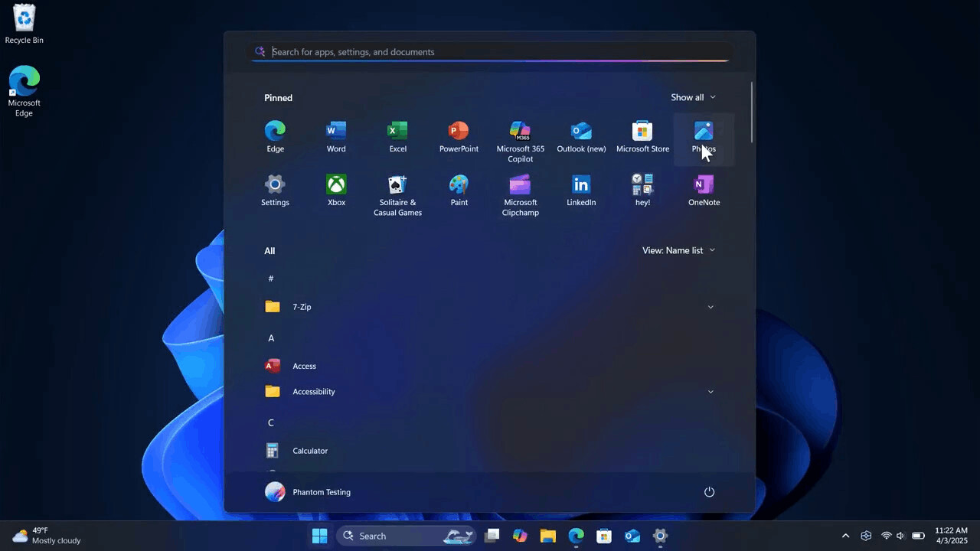Open Copilot from the taskbar

point(520,536)
